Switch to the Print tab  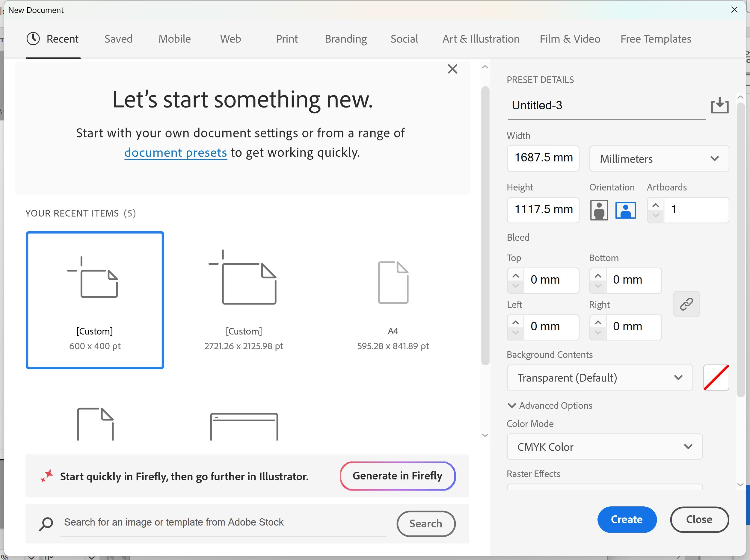(287, 39)
